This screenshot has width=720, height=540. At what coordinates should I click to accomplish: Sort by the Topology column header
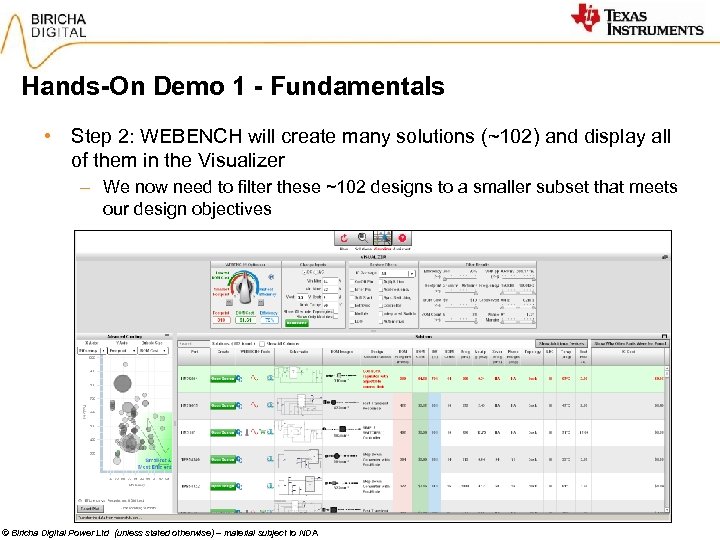[533, 357]
